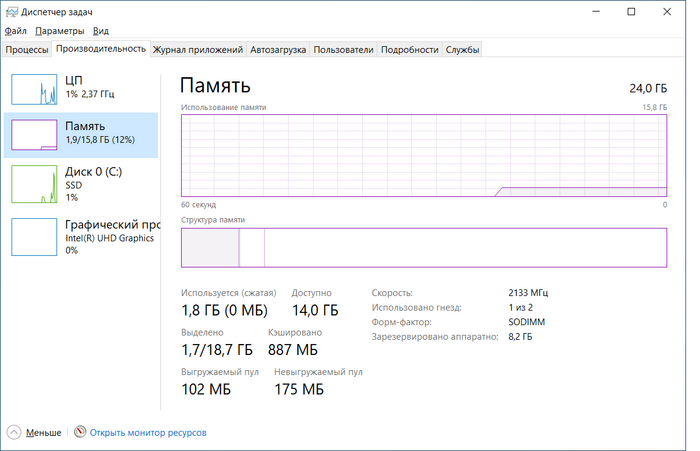Open the Подробности tab
700x451 pixels.
[410, 49]
